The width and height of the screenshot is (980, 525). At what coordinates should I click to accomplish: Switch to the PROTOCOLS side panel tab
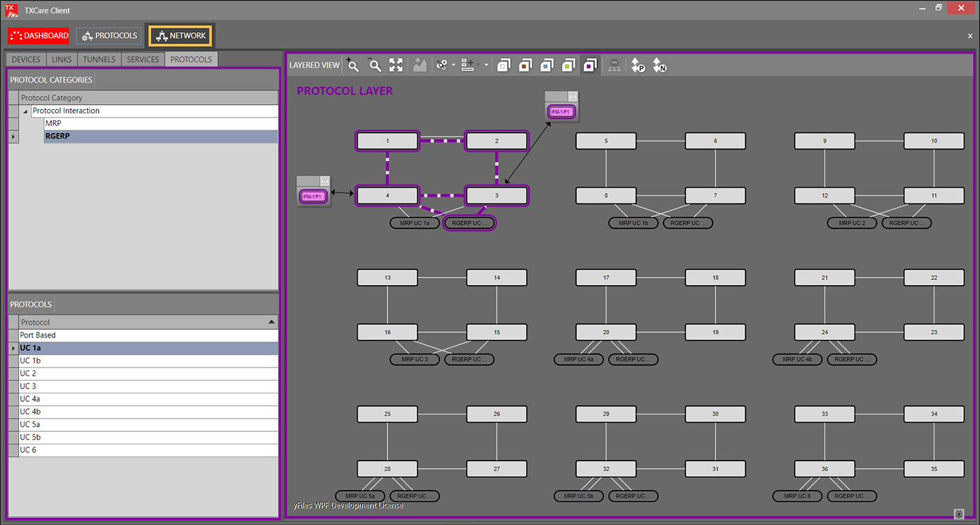click(191, 59)
